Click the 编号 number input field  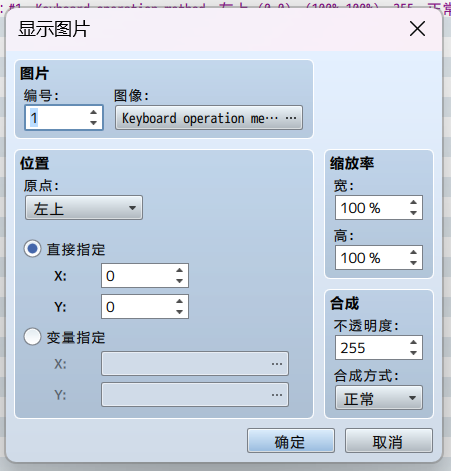click(64, 118)
